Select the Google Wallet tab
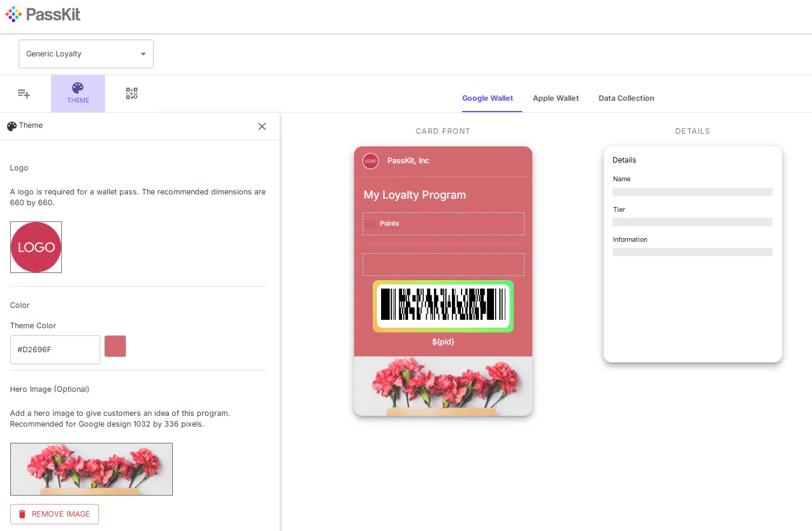Screen dimensions: 812x531 (487, 98)
